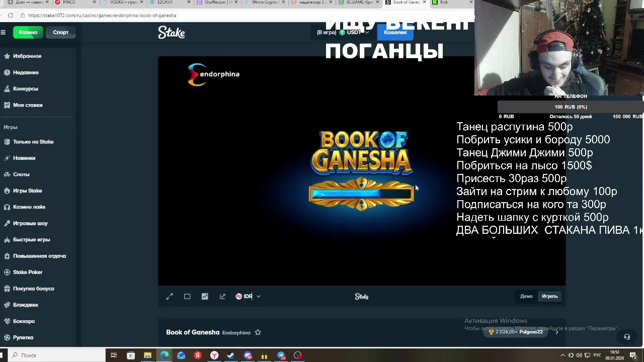
Task: Expand the Pulgoso22 big win arrow
Action: (556, 332)
